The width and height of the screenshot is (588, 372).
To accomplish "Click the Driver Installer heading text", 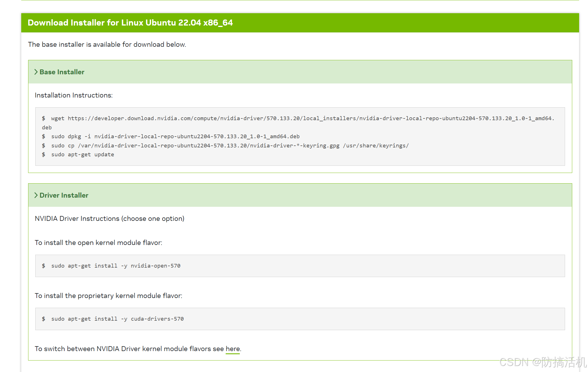I will coord(64,195).
